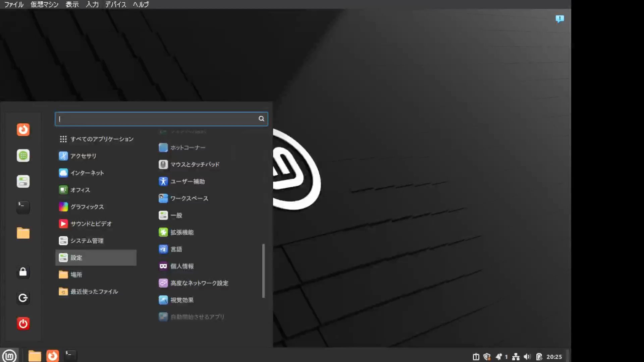
Task: Click the power manager tray icon
Action: [x=539, y=356]
